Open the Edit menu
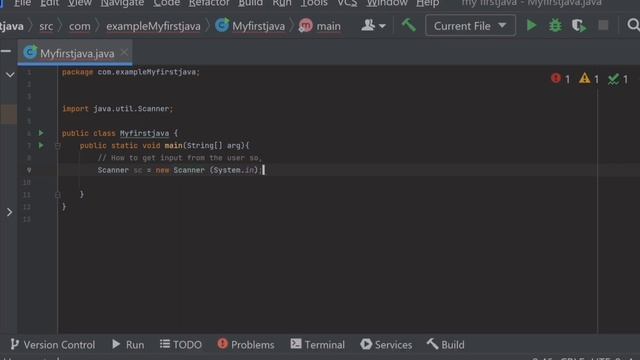 [x=49, y=3]
